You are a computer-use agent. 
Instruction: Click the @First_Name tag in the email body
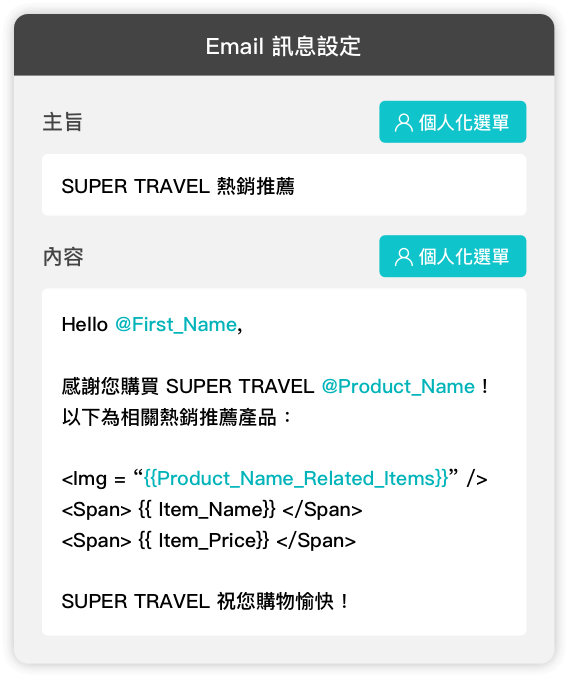coord(176,325)
